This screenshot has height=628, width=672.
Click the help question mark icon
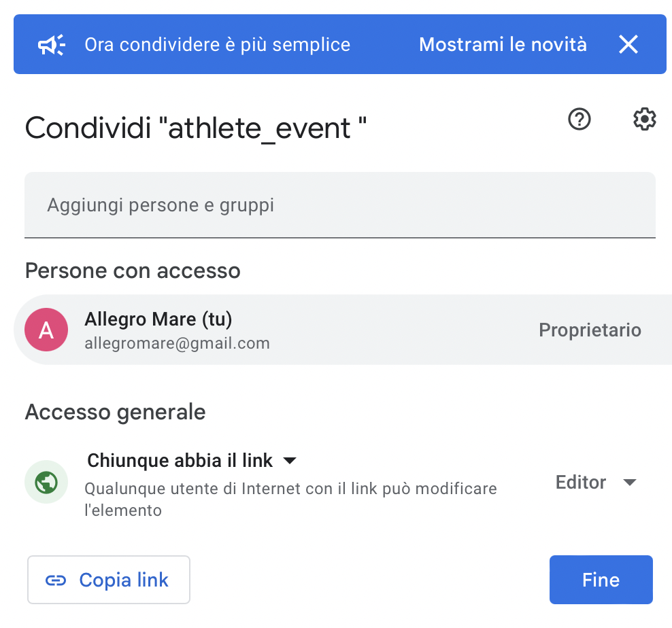click(x=578, y=119)
